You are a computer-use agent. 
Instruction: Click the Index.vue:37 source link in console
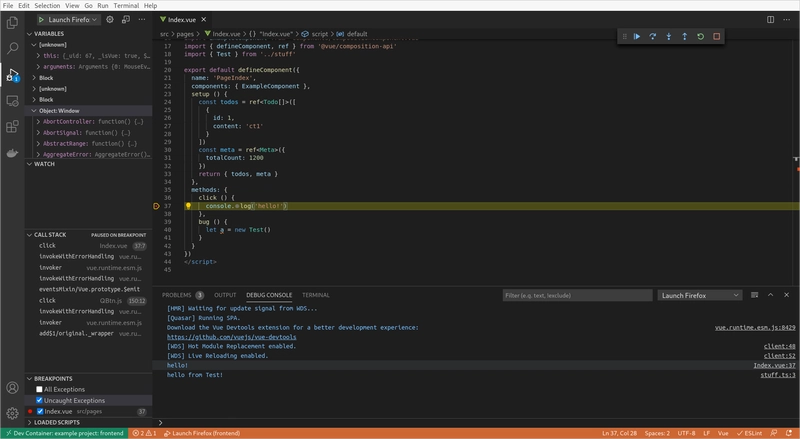pos(774,365)
